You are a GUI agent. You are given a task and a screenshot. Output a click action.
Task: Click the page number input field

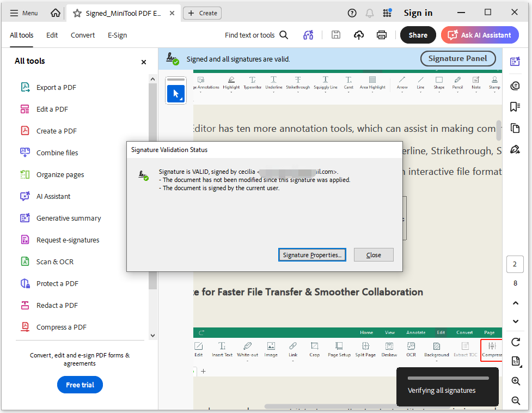515,264
